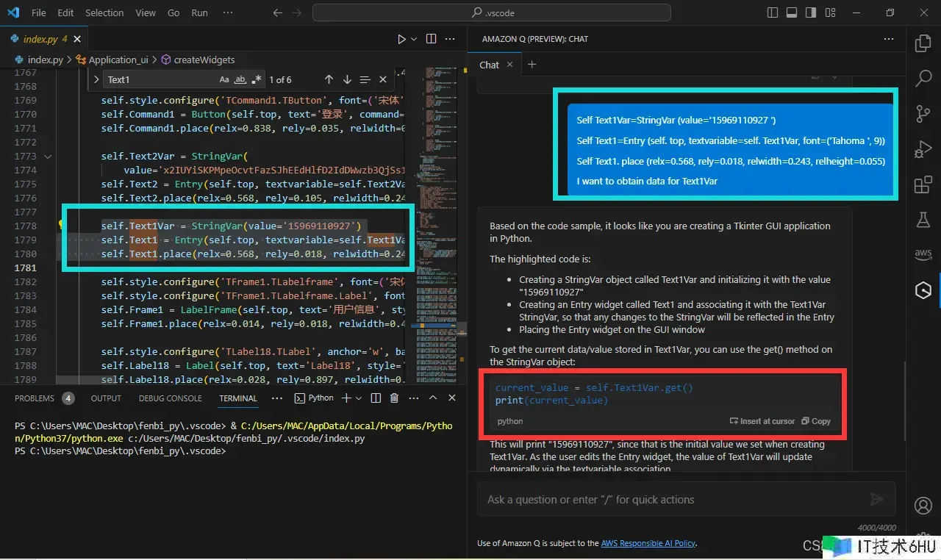
Task: Customize layout button in title bar
Action: (830, 12)
